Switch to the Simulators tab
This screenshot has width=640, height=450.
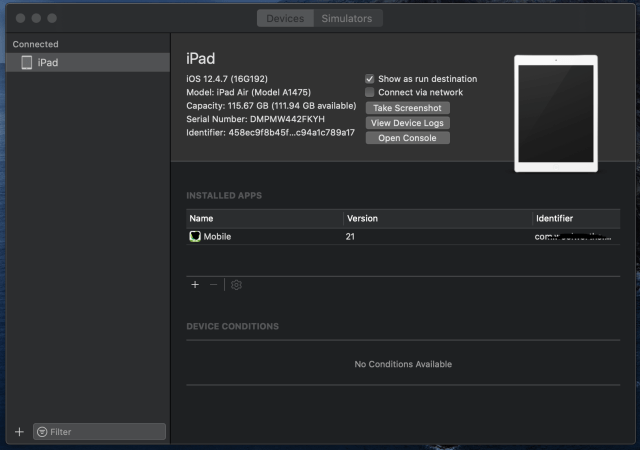347,18
